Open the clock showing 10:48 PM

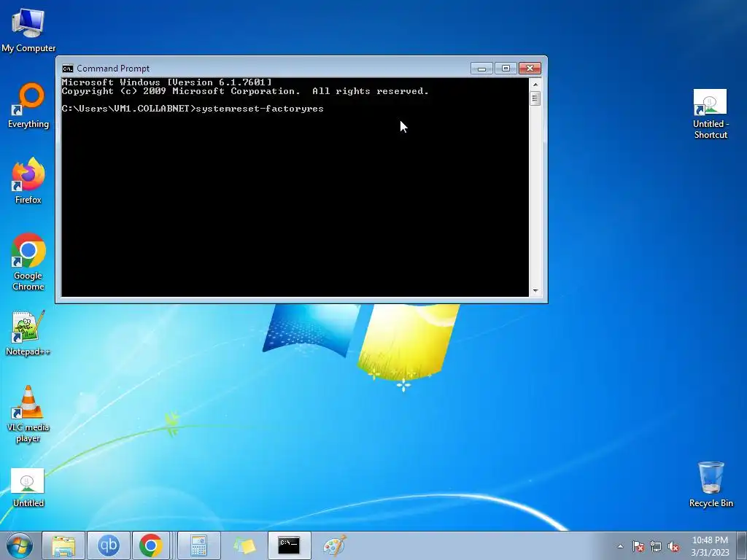tap(710, 546)
